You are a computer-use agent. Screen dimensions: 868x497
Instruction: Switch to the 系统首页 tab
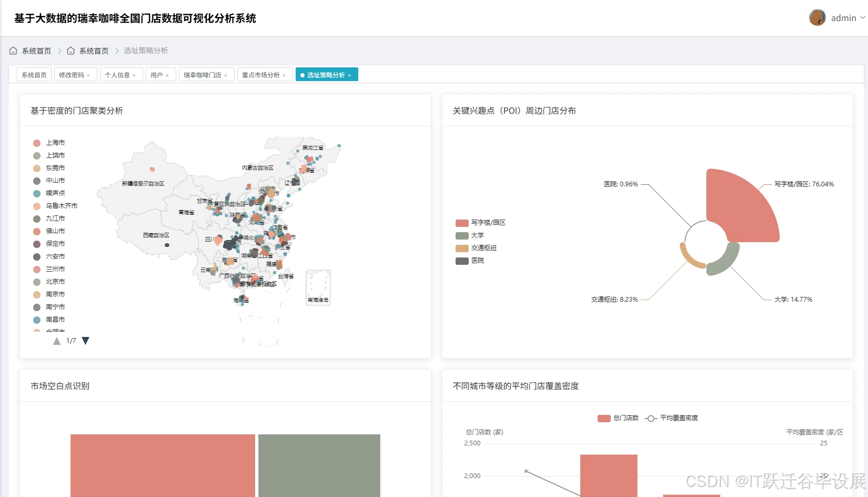click(34, 75)
